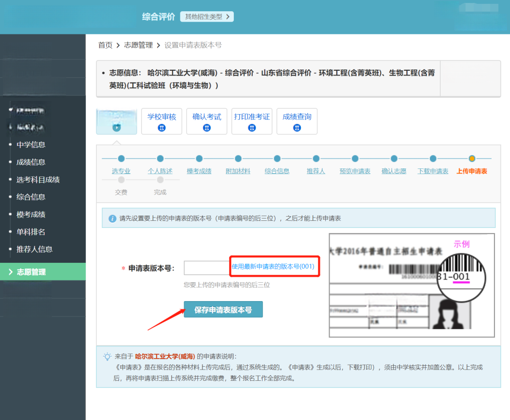Click hourglass icon under 成绩查询
This screenshot has width=510, height=420.
(297, 128)
